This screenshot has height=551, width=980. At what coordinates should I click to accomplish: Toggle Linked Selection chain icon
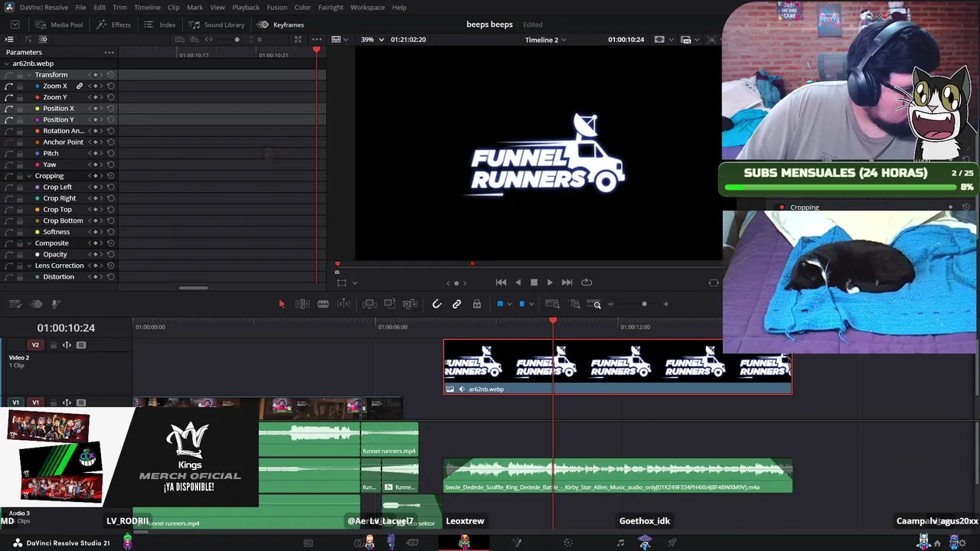457,305
